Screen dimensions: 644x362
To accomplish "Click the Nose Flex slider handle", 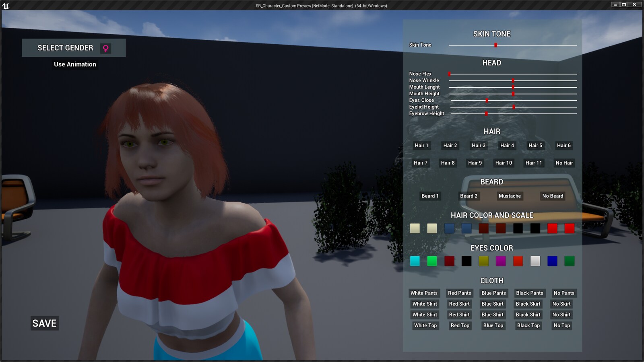I will pos(450,74).
